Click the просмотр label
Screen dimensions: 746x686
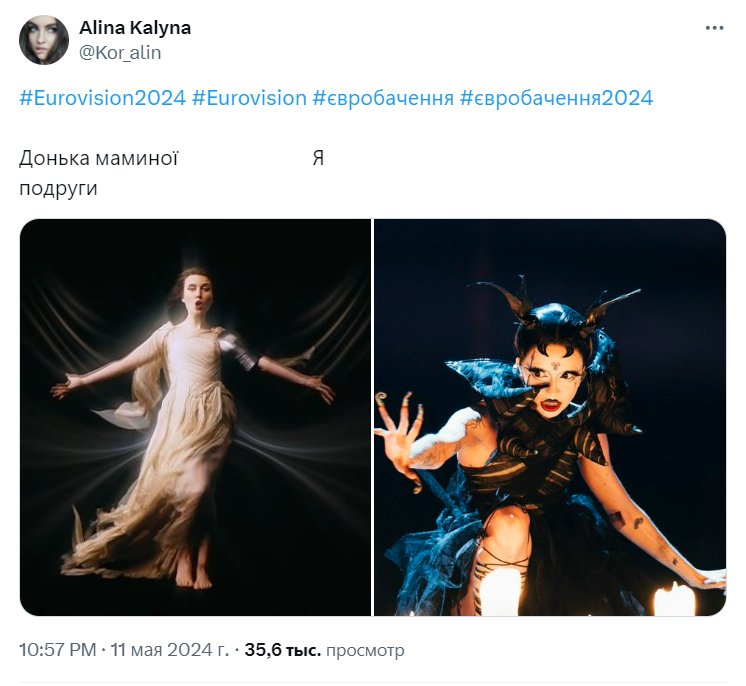[x=365, y=651]
